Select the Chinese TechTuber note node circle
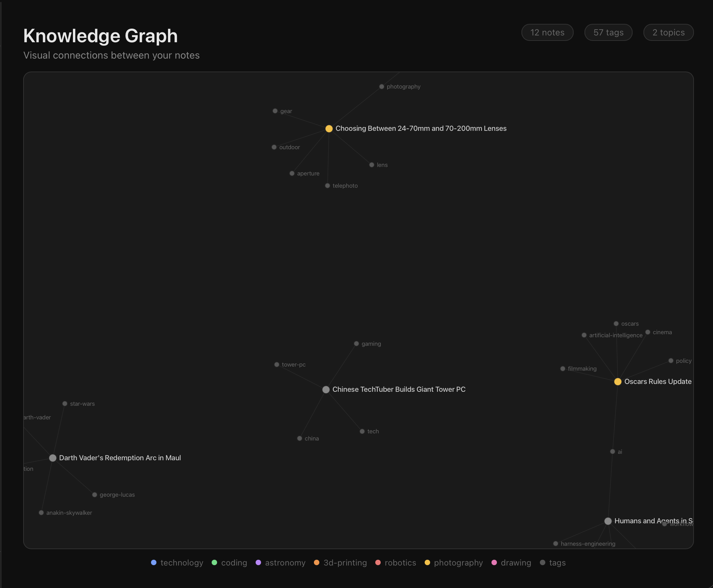 (x=326, y=390)
